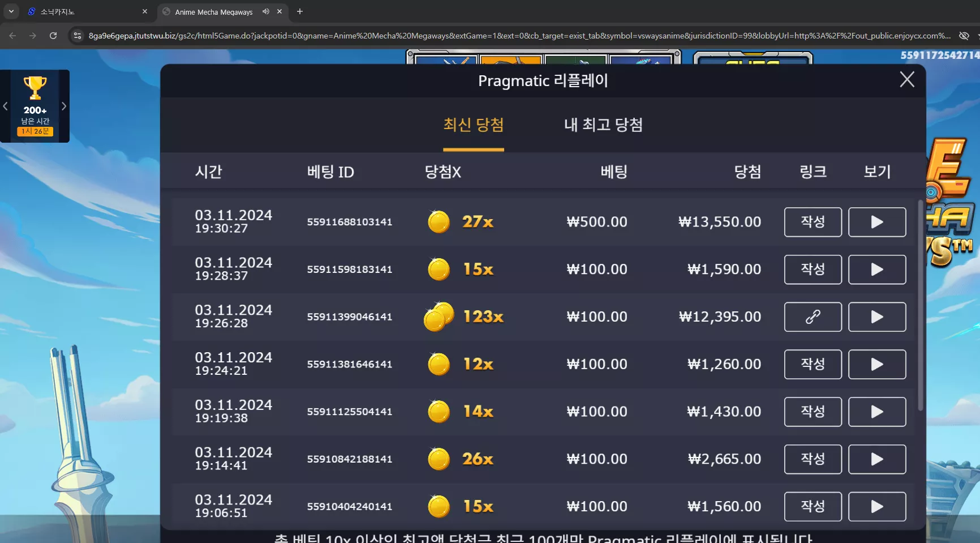This screenshot has width=980, height=543.
Task: Click the eye-slash icon in address bar
Action: 964,36
